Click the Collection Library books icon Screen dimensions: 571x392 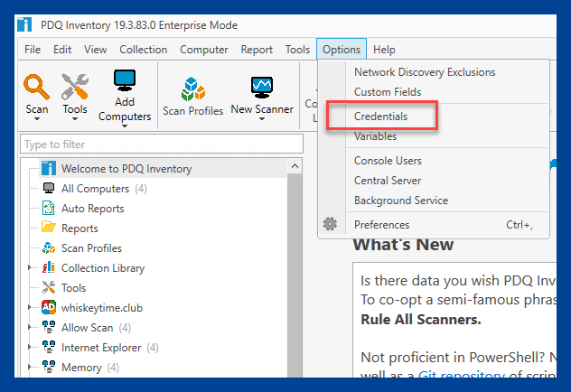pos(49,267)
